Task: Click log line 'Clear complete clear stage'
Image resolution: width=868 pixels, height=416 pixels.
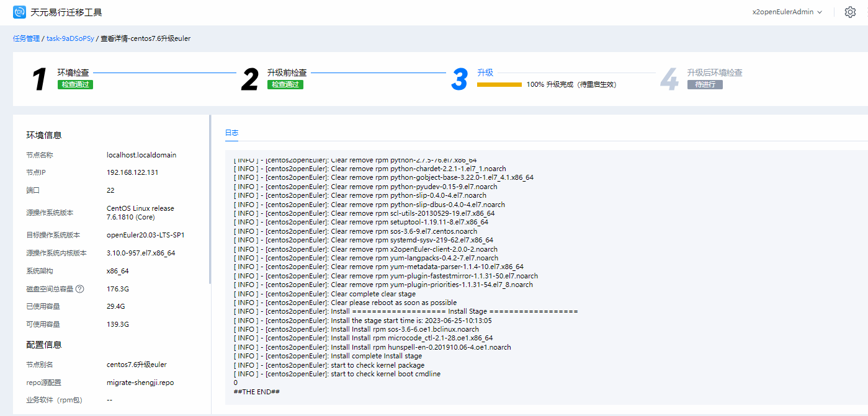Action: click(x=324, y=294)
